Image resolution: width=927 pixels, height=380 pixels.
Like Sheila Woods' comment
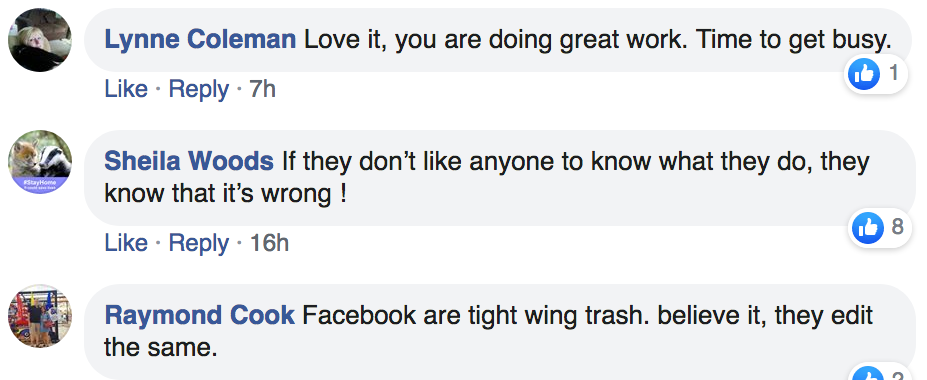126,243
